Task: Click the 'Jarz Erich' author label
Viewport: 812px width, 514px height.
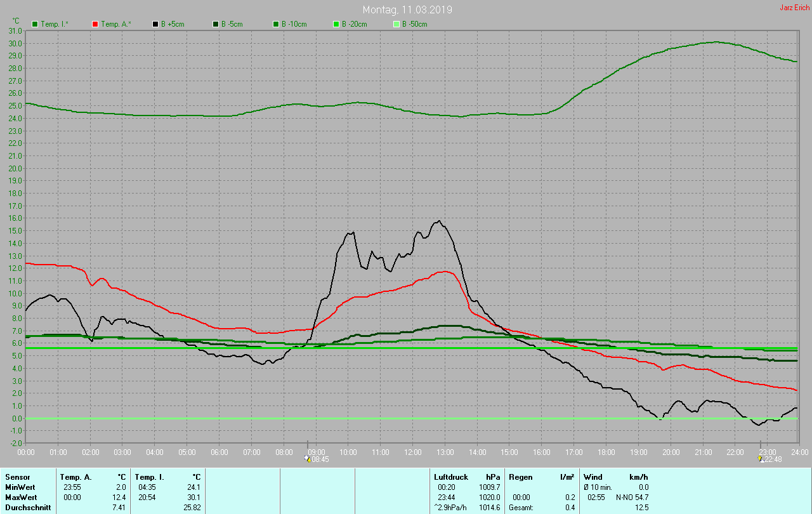Action: click(x=794, y=8)
